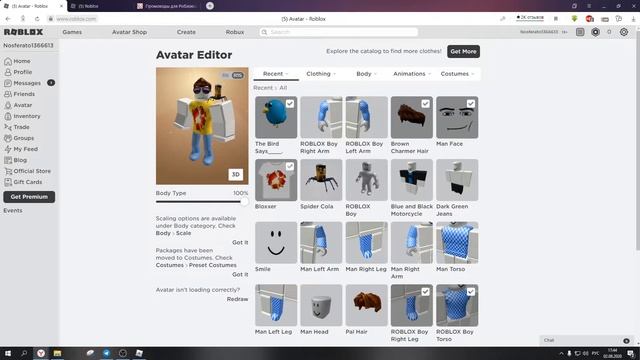The image size is (640, 360).
Task: Select the Man Torso thumbnail
Action: (x=457, y=243)
